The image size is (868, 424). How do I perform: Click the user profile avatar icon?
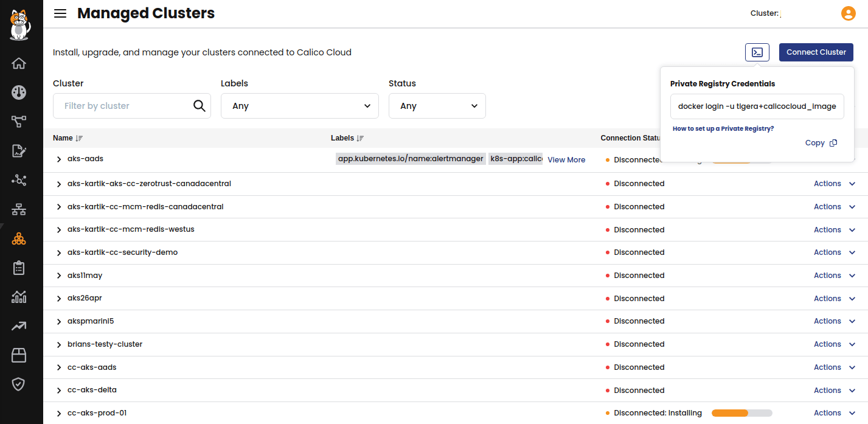pos(848,13)
